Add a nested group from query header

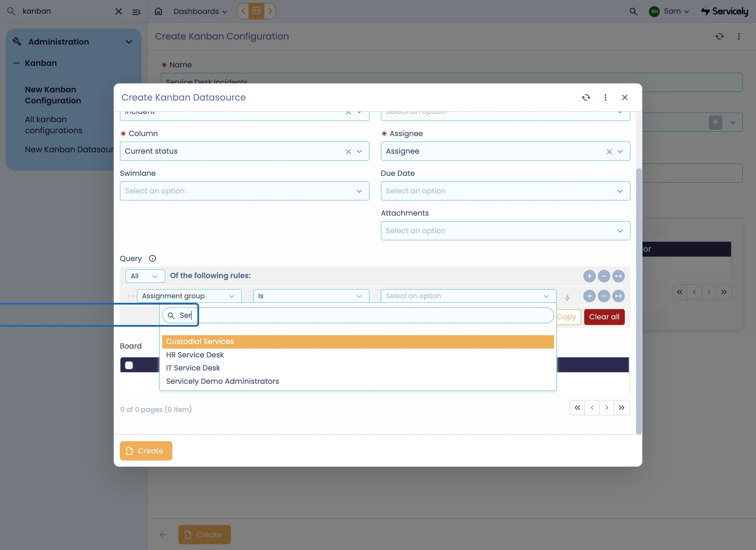click(x=618, y=276)
